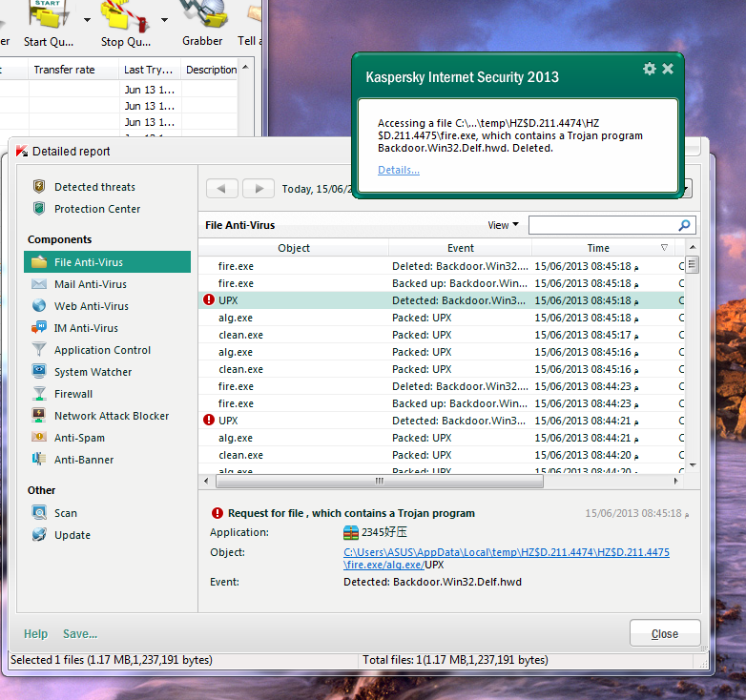Viewport: 746px width, 700px height.
Task: Open the Protection Center section
Action: coord(97,209)
